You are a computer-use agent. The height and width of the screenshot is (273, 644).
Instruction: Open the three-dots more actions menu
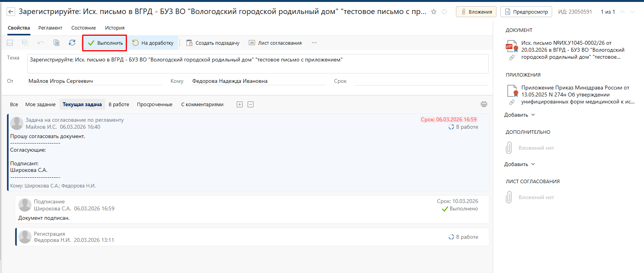point(314,43)
